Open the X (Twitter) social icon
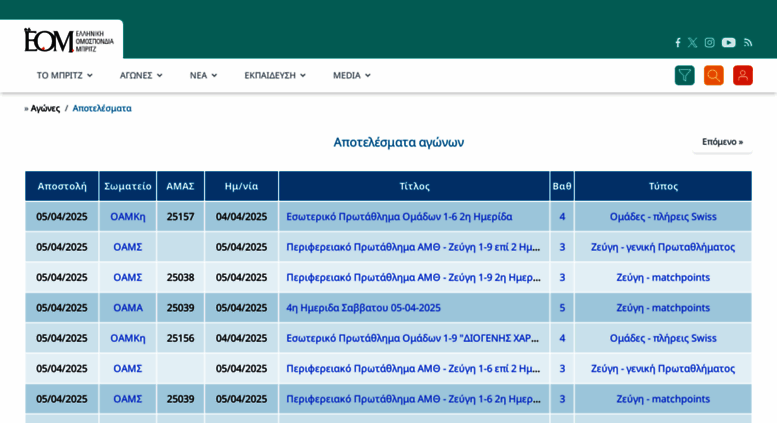This screenshot has height=423, width=777. 692,43
